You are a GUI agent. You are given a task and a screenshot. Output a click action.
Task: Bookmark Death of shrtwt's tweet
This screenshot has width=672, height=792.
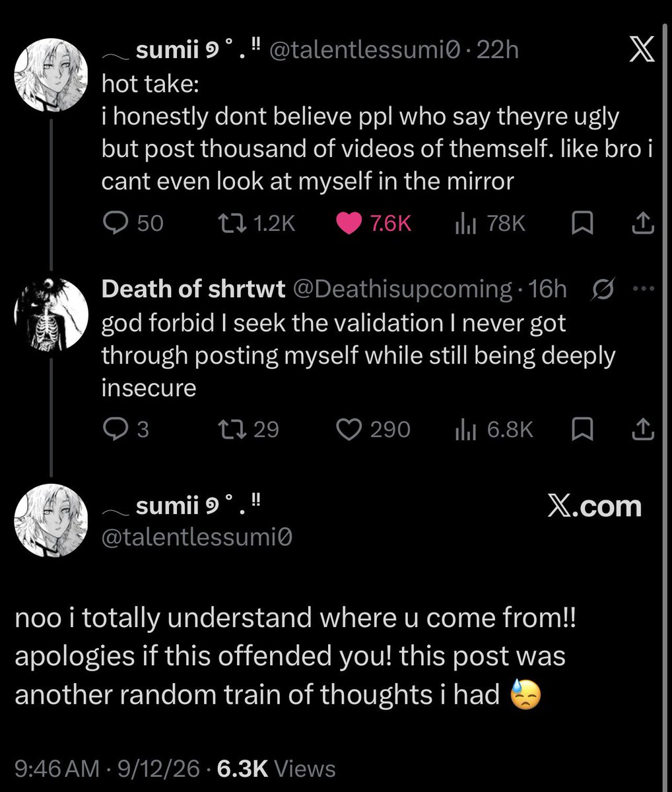point(582,430)
